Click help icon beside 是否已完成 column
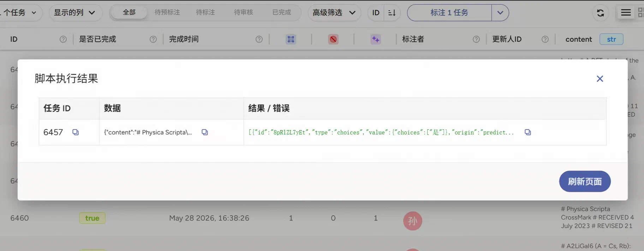This screenshot has width=644, height=251. click(x=153, y=39)
